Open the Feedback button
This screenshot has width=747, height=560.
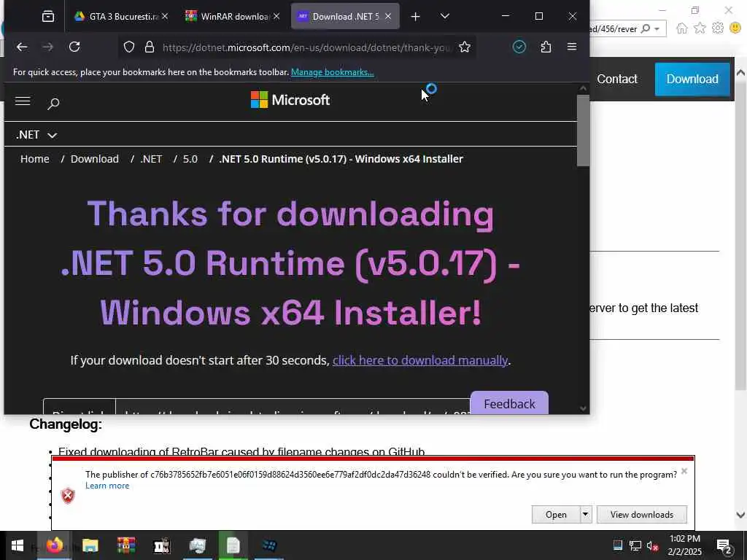coord(509,403)
